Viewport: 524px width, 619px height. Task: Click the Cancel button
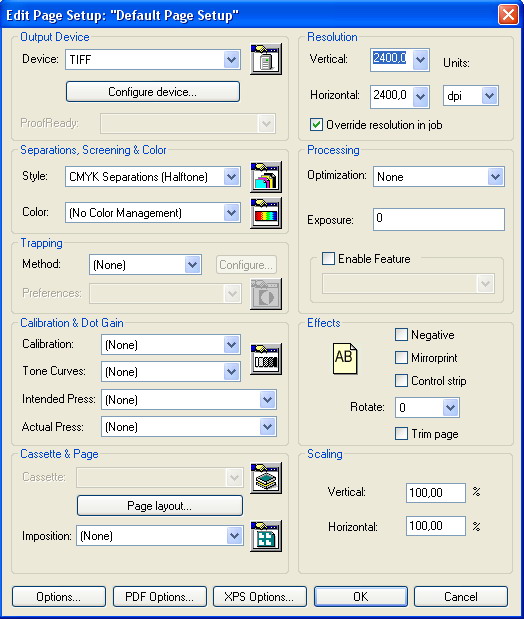(x=461, y=596)
